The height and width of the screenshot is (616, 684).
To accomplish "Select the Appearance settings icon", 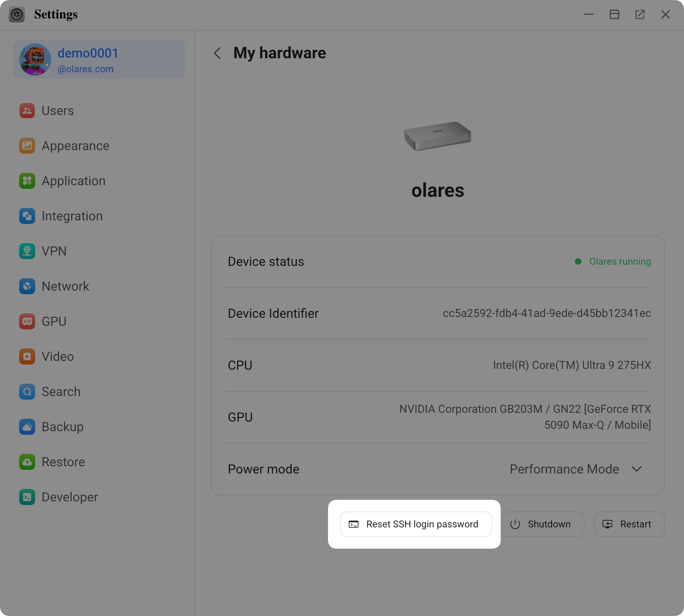I will point(27,146).
